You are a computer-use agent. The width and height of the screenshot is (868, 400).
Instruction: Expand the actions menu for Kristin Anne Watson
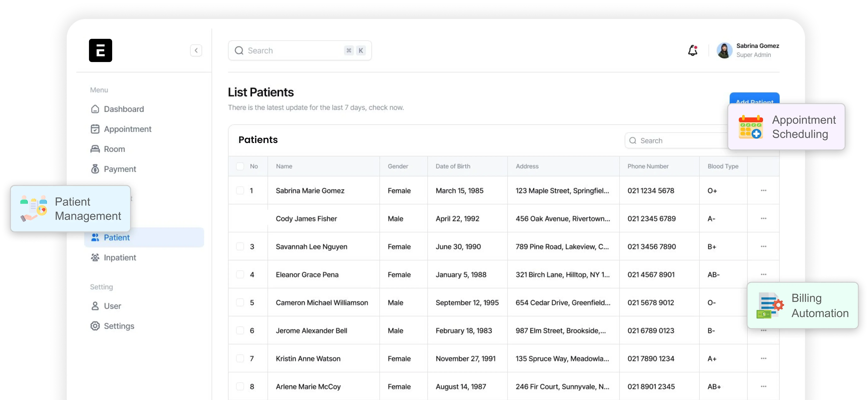tap(763, 358)
